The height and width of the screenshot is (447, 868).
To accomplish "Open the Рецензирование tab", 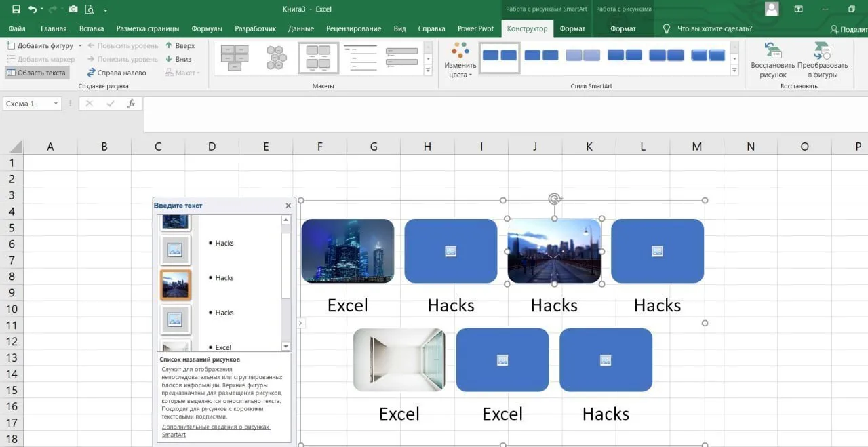I will coord(353,29).
